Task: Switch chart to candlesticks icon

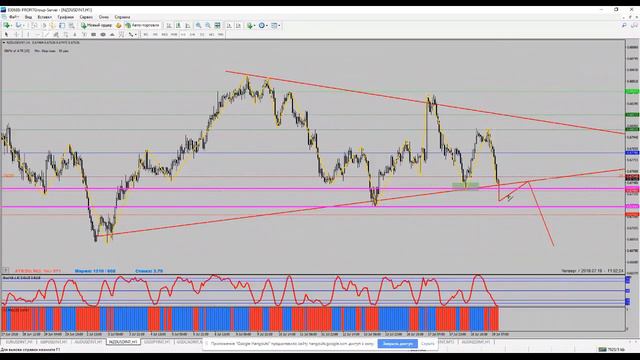Action: point(178,25)
